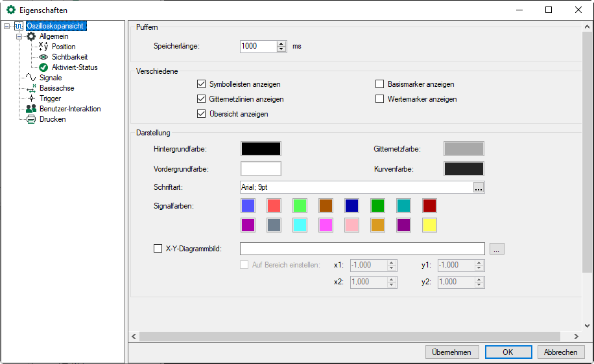The width and height of the screenshot is (594, 364).
Task: Click the Oszilloskopansicht waveform icon in tree
Action: click(19, 26)
